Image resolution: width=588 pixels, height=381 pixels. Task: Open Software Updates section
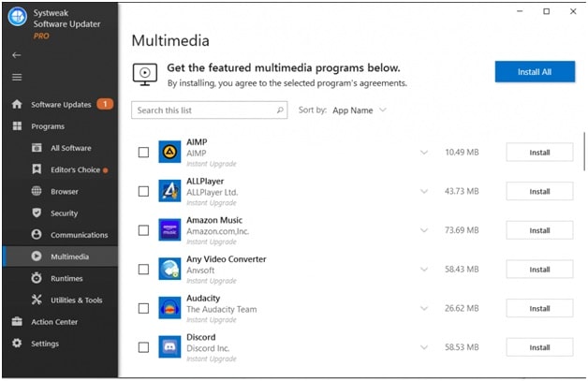point(61,104)
